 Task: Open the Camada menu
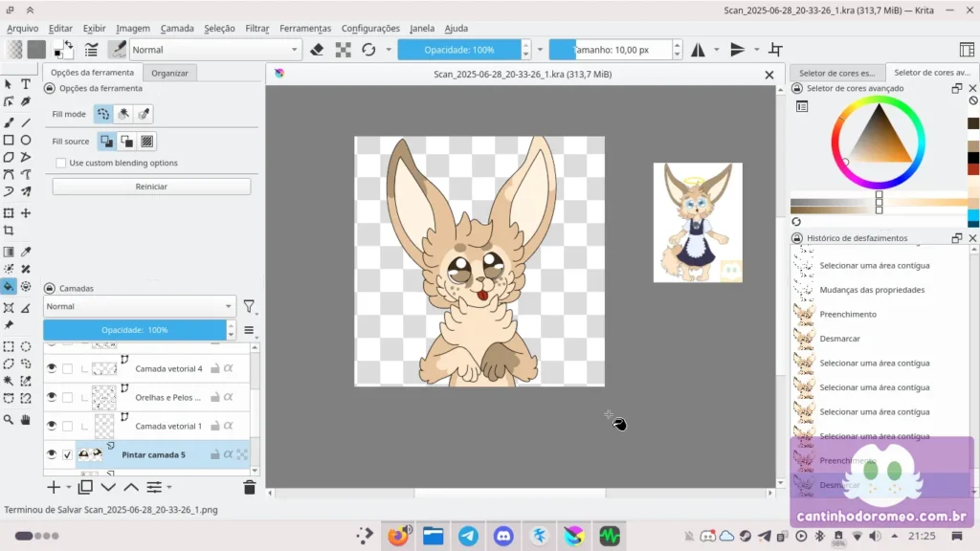pos(177,28)
